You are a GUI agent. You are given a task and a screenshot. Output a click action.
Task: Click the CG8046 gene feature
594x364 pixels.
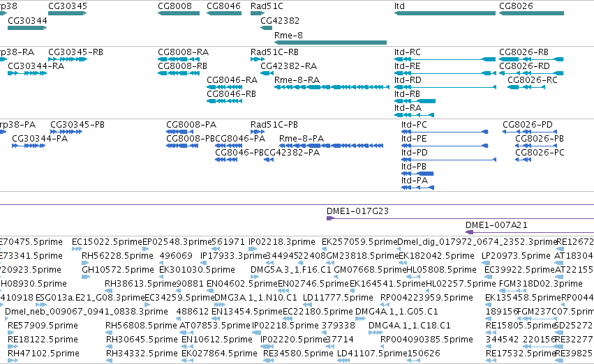pyautogui.click(x=224, y=14)
